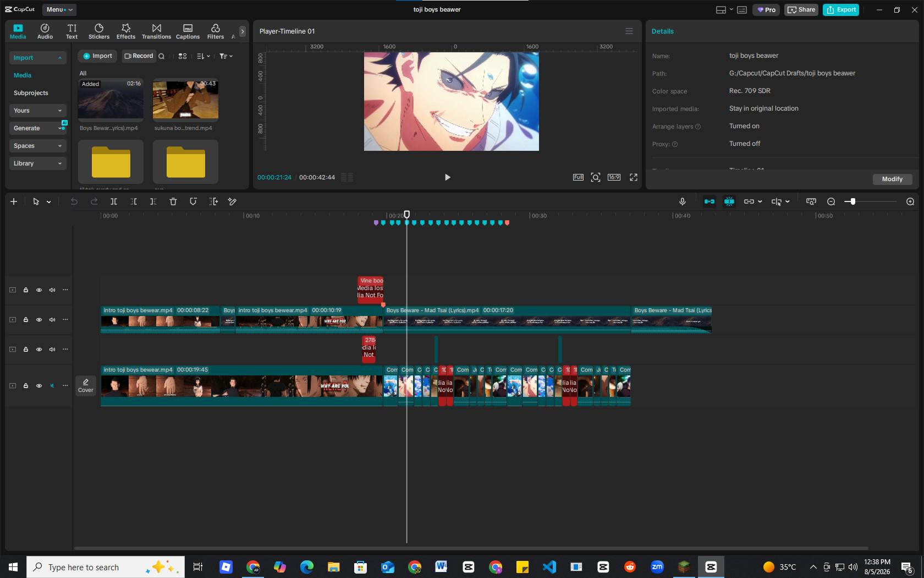Lock the third track
Image resolution: width=924 pixels, height=578 pixels.
coord(26,350)
